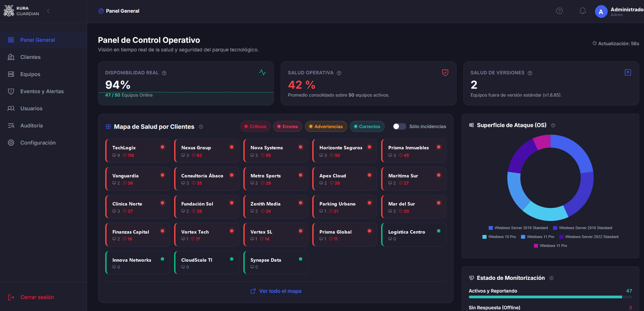Image resolution: width=644 pixels, height=311 pixels.
Task: Click the Windows 10 Pro legend swatch
Action: pyautogui.click(x=484, y=237)
